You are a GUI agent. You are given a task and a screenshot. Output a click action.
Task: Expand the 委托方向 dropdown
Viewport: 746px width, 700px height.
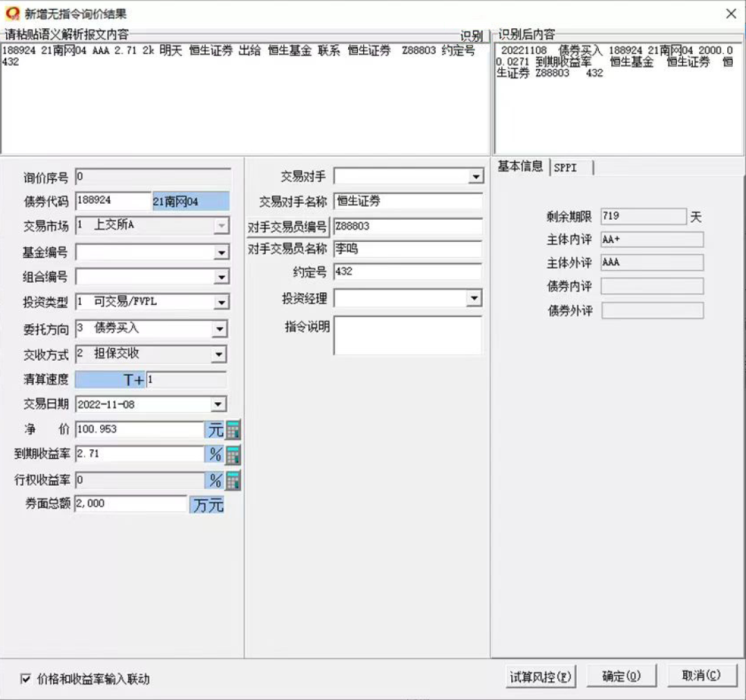point(223,328)
